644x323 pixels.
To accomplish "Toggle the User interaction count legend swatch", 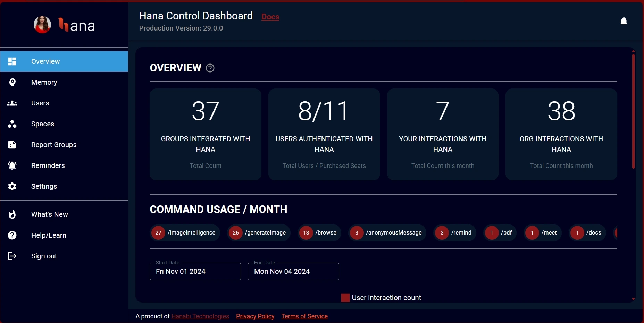I will 345,298.
